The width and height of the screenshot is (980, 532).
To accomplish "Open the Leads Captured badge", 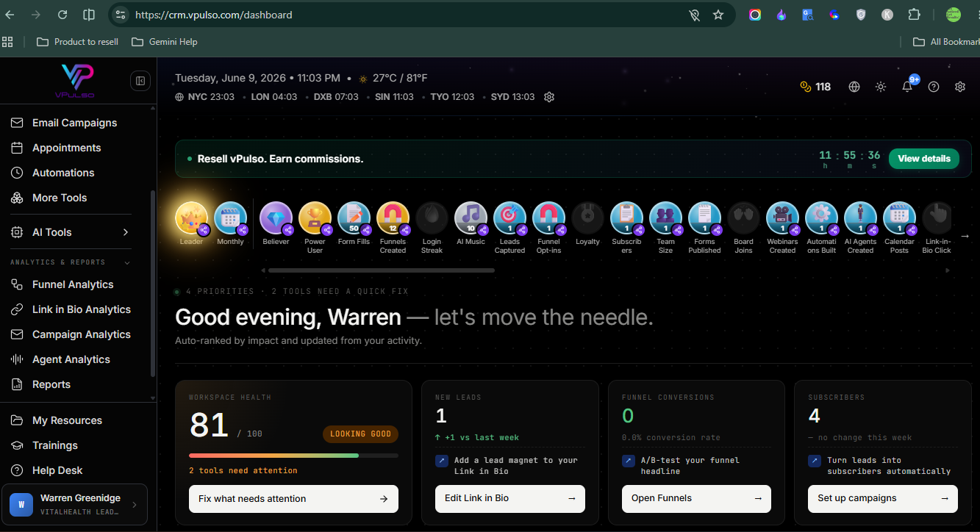I will click(509, 218).
